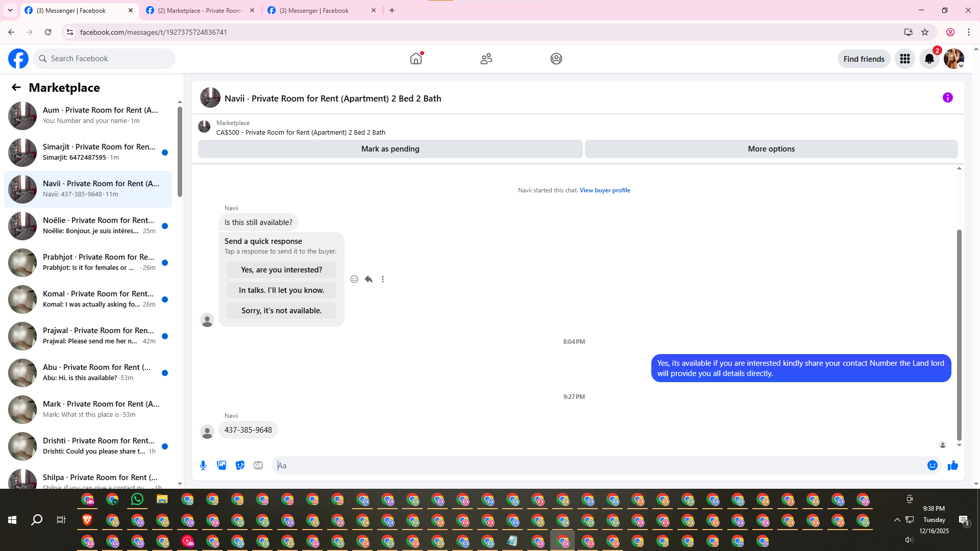Go back from Marketplace chats list
The width and height of the screenshot is (980, 551).
point(16,88)
